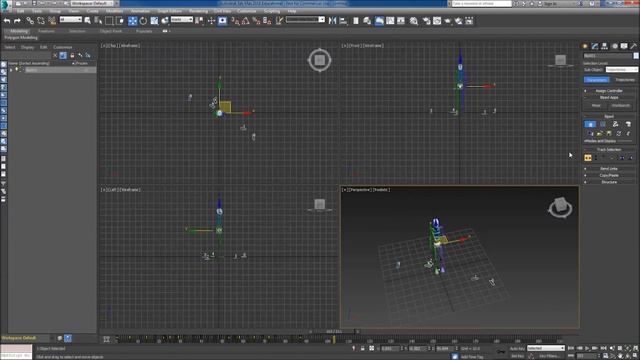Open the Workspace Default dropdown in title bar
The image size is (640, 360).
click(x=92, y=3)
